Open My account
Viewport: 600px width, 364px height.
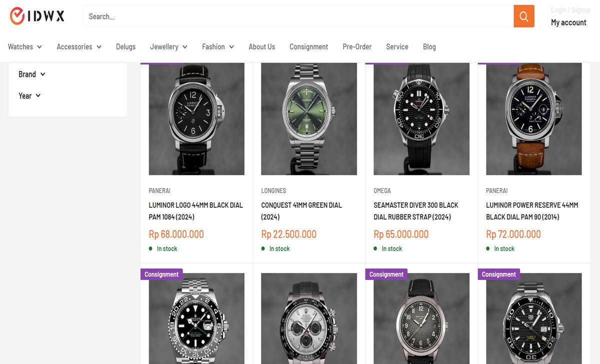(568, 22)
